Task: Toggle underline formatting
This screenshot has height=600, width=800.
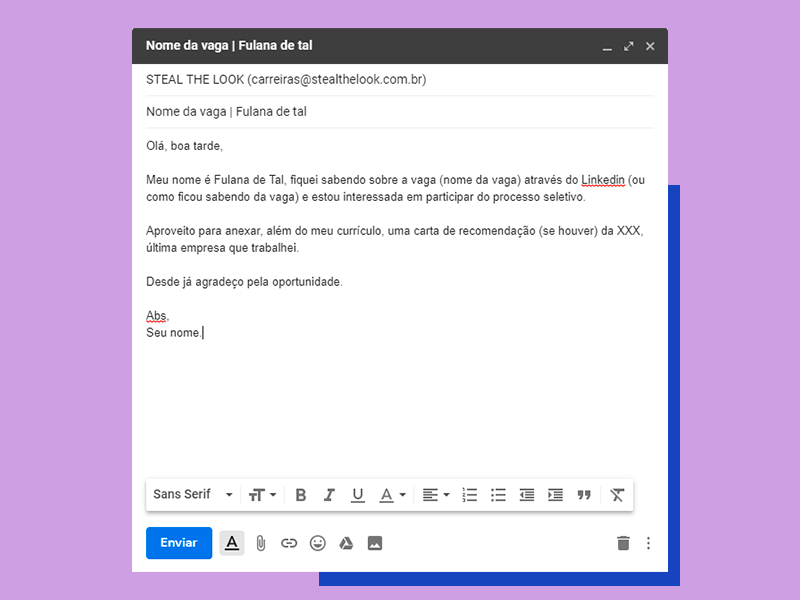Action: point(358,494)
